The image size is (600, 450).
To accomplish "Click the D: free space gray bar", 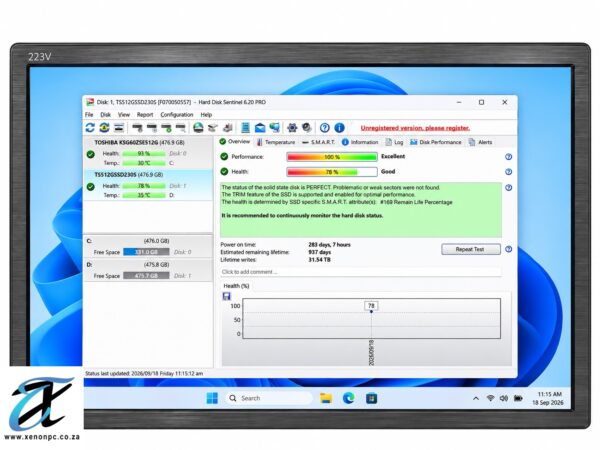I will click(146, 276).
